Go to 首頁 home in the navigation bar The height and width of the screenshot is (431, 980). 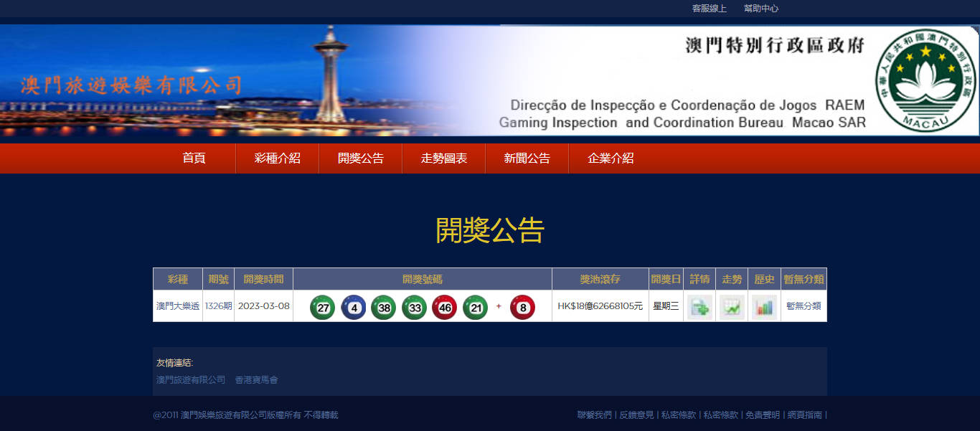click(x=194, y=158)
